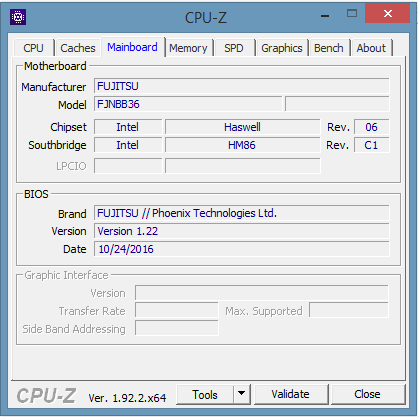Open the About tab
This screenshot has width=418, height=417.
(x=371, y=48)
